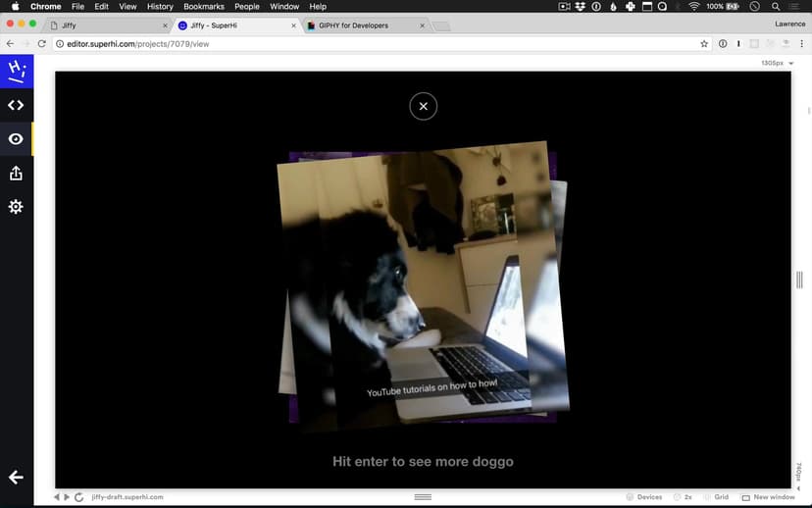The height and width of the screenshot is (508, 812).
Task: Toggle the Devices preview option
Action: (x=644, y=497)
